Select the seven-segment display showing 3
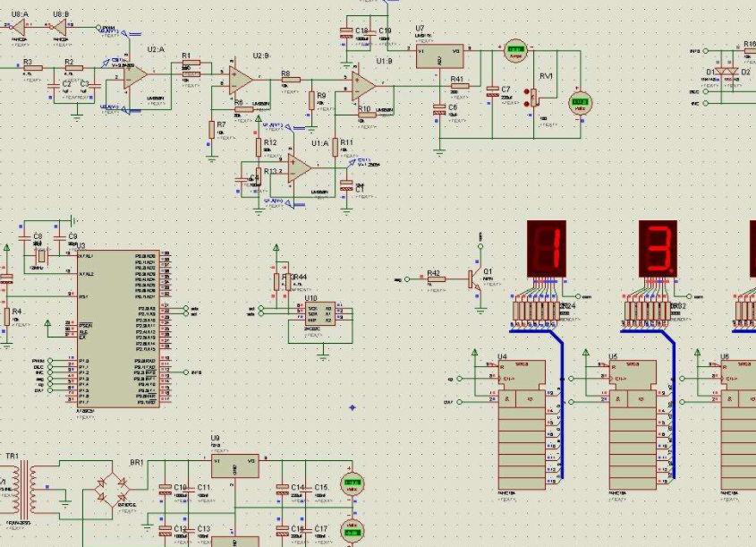 pyautogui.click(x=658, y=249)
